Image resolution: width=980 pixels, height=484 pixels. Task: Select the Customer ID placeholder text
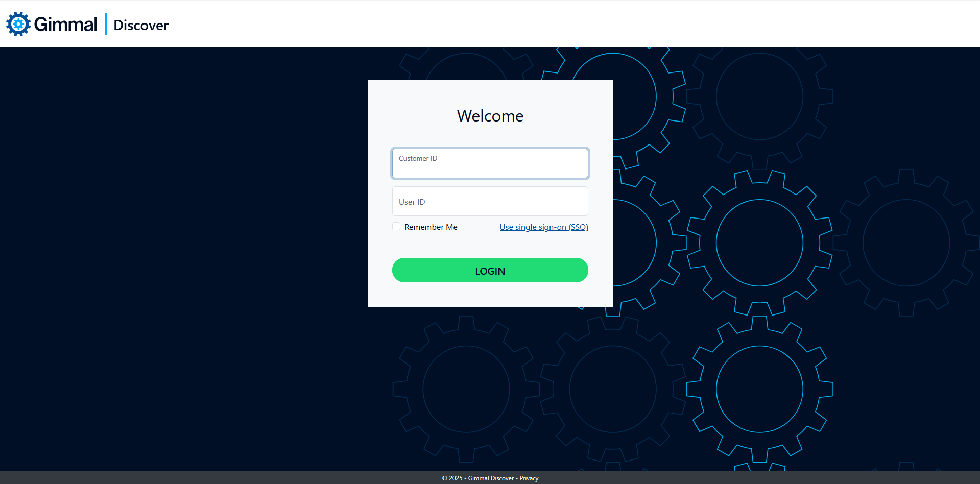(417, 158)
